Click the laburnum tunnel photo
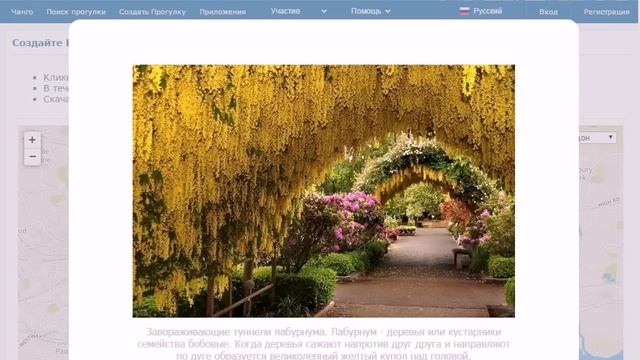 click(324, 191)
